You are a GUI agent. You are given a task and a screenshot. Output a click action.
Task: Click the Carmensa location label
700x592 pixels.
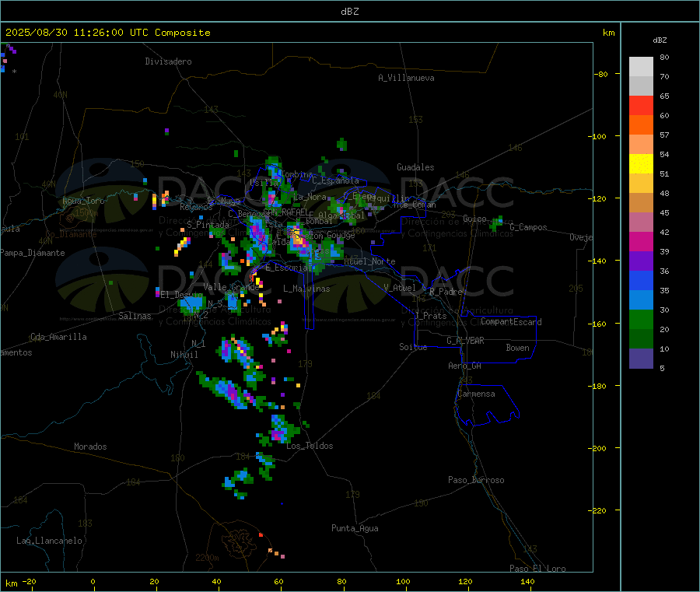476,394
